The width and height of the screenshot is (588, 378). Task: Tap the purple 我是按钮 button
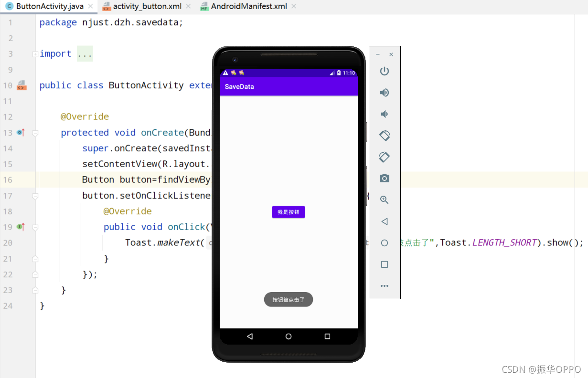[289, 212]
